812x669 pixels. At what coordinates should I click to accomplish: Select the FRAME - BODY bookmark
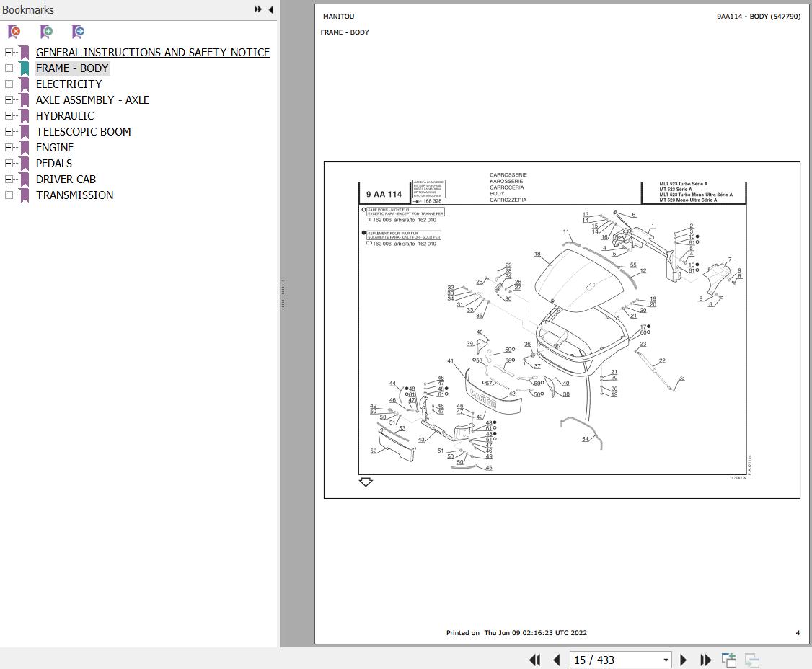72,68
